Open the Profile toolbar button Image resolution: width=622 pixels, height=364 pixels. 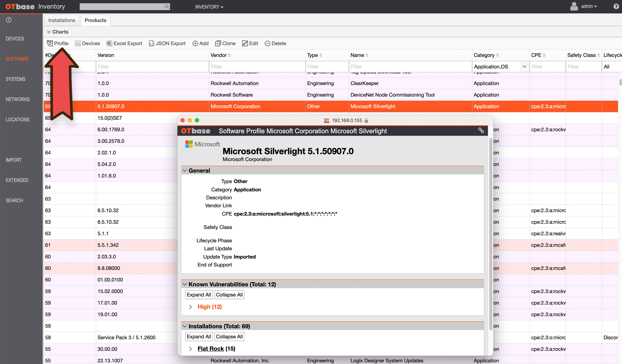[x=57, y=43]
